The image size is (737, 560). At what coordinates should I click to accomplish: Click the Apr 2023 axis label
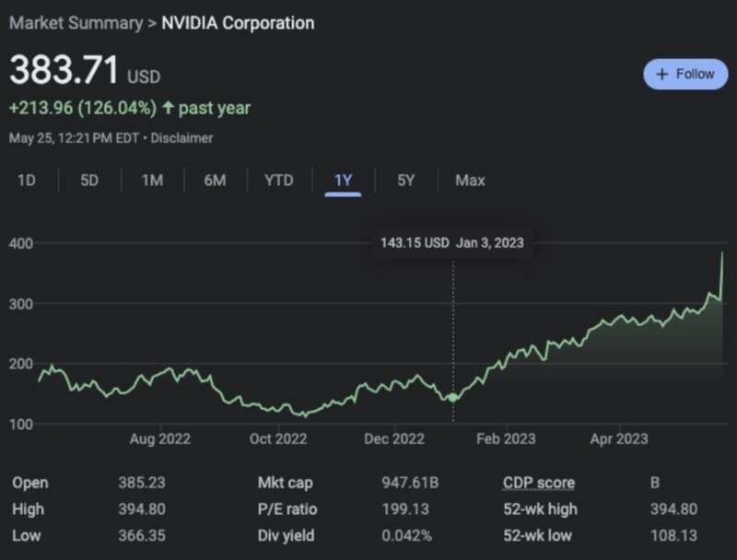coord(619,438)
